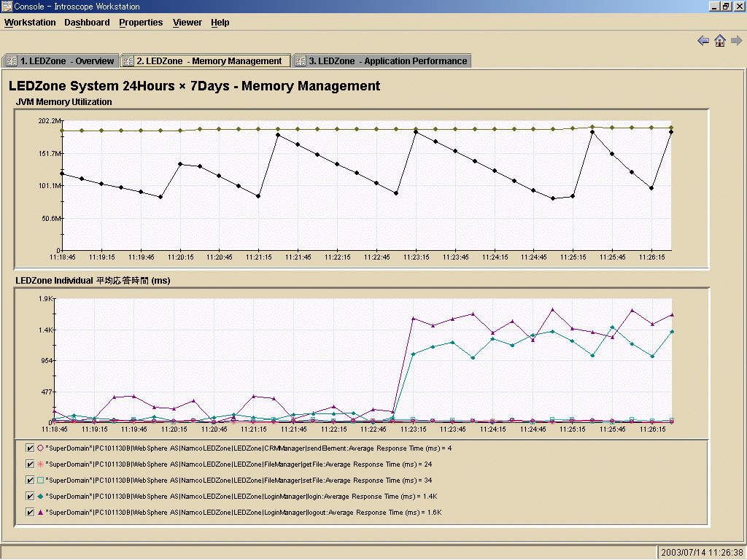Open the Viewer menu
Image resolution: width=747 pixels, height=560 pixels.
pyautogui.click(x=187, y=23)
